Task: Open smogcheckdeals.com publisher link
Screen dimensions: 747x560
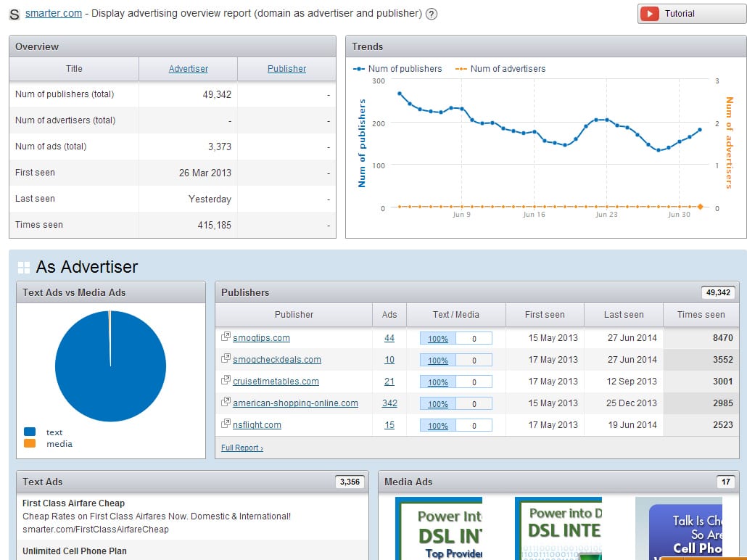Action: click(277, 360)
